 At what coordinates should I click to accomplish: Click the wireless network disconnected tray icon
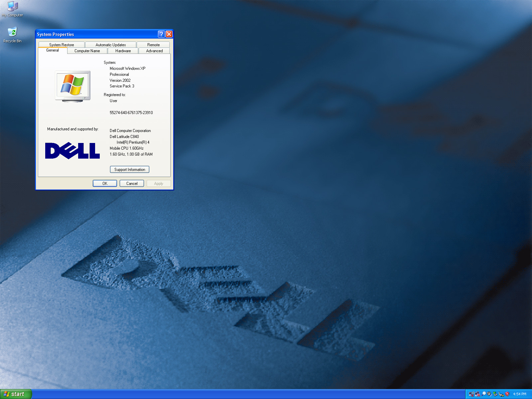(471, 394)
